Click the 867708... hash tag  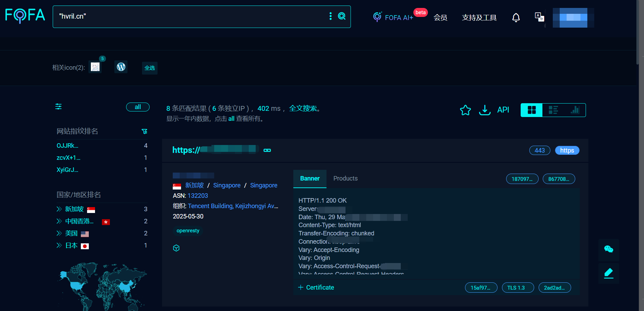(x=559, y=179)
